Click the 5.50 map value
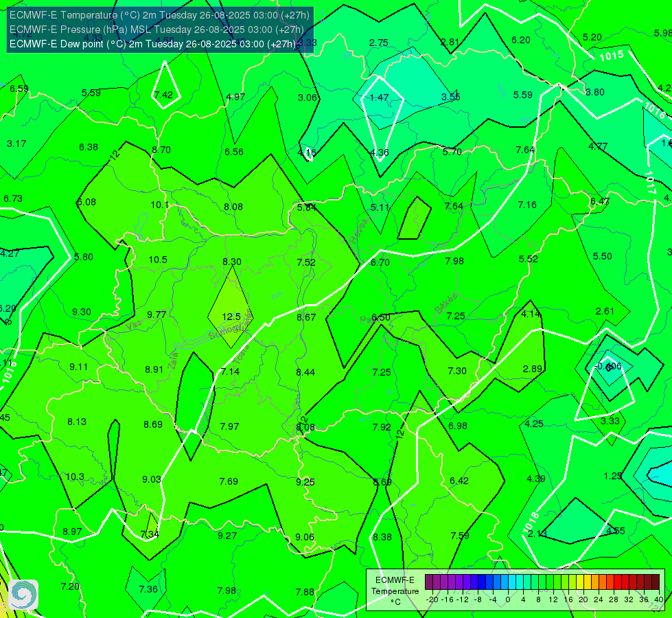 (602, 256)
